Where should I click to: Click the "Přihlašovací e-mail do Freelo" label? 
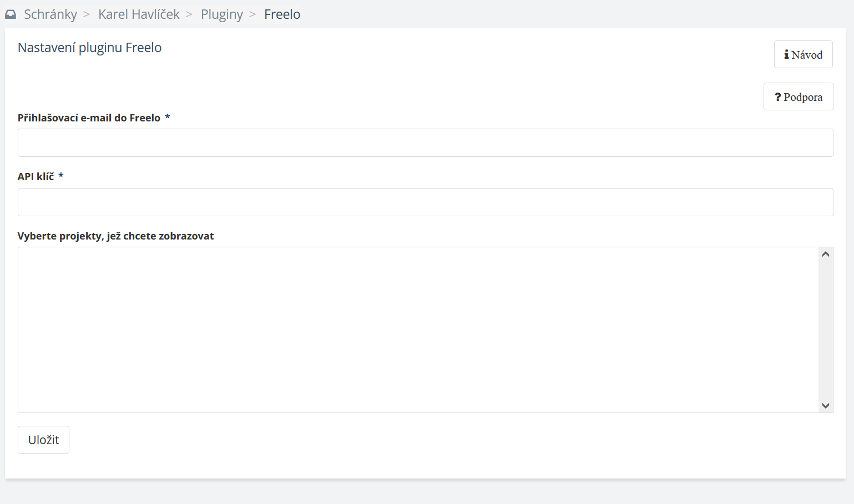tap(89, 118)
